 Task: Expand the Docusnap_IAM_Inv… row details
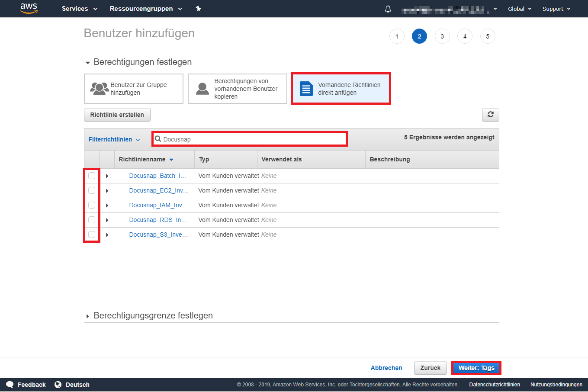(x=107, y=206)
